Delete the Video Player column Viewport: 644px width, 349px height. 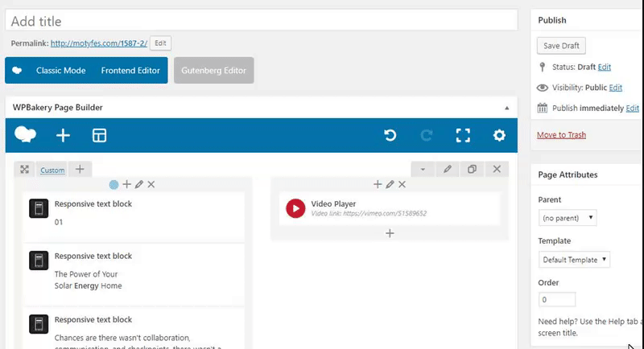click(402, 184)
